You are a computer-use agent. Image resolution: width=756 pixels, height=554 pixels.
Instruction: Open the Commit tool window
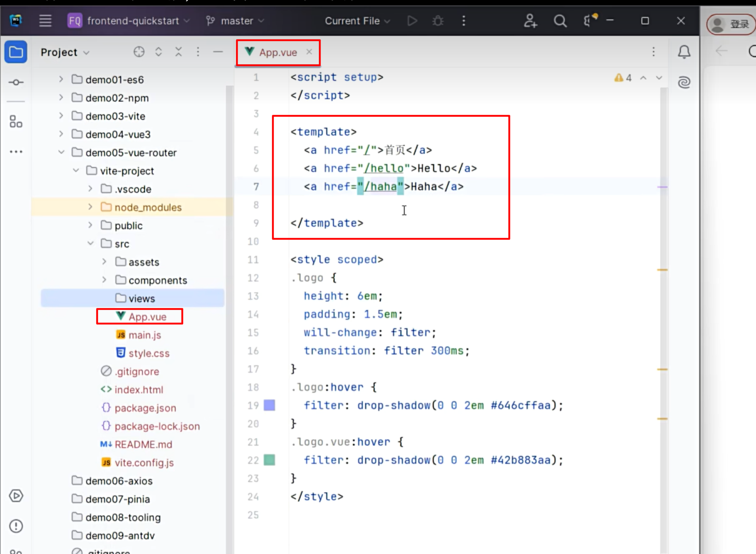[x=16, y=82]
